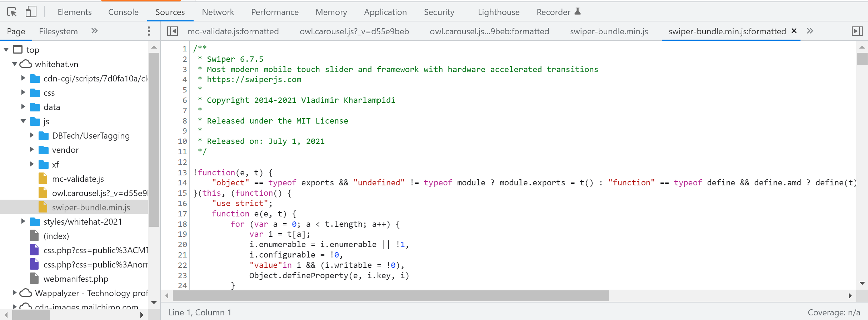Toggle the device toolbar icon
Screen dimensions: 868x320
click(31, 12)
